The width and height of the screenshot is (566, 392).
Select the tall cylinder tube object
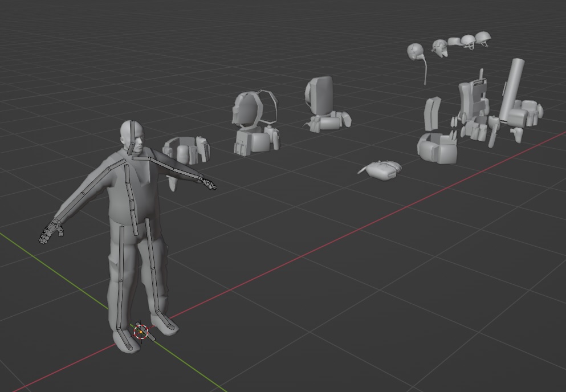coord(511,89)
